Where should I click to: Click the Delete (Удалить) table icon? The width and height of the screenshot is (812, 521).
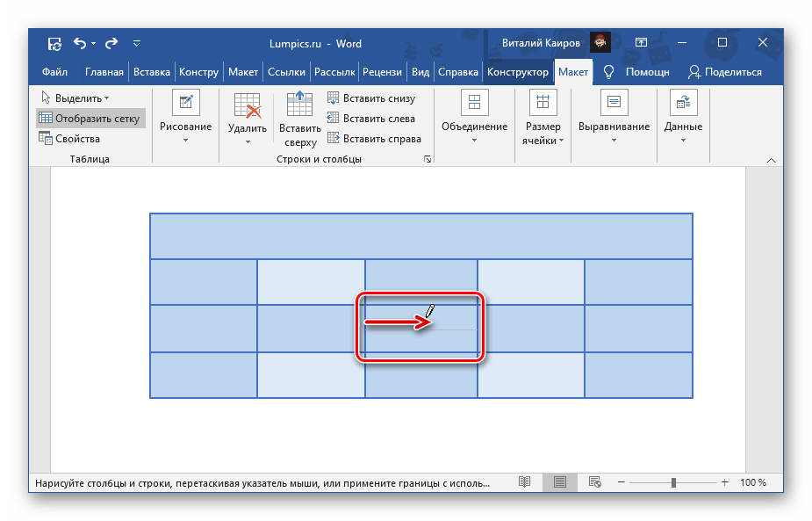point(248,105)
